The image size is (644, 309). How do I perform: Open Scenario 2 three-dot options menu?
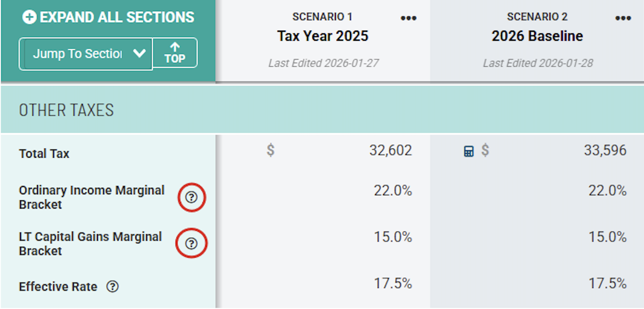(x=623, y=19)
